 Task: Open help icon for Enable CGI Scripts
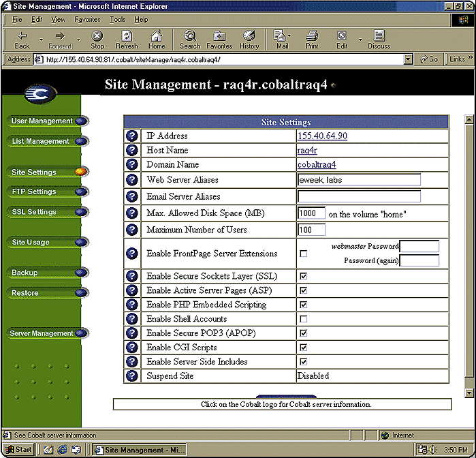tap(132, 348)
